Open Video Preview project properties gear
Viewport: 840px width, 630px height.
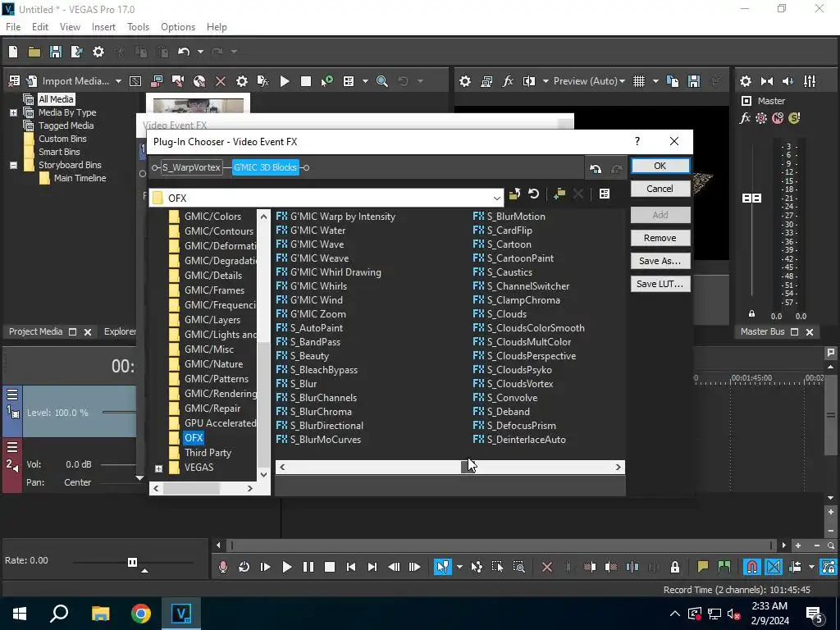465,81
